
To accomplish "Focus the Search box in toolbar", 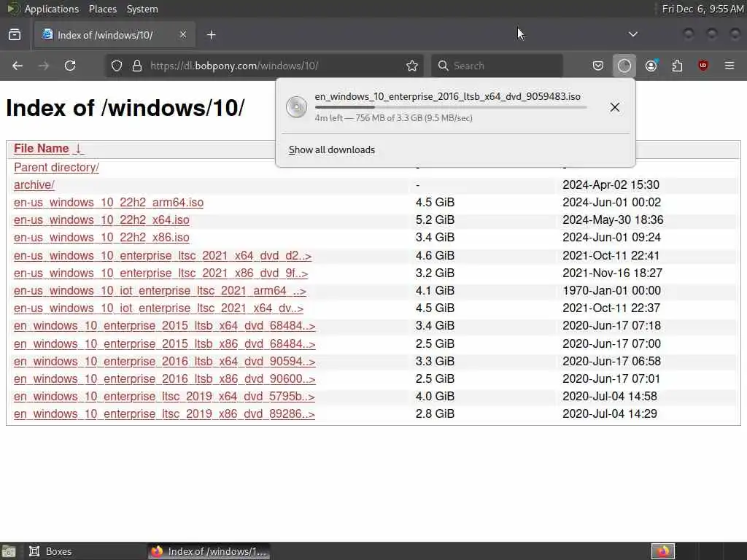I will [498, 66].
